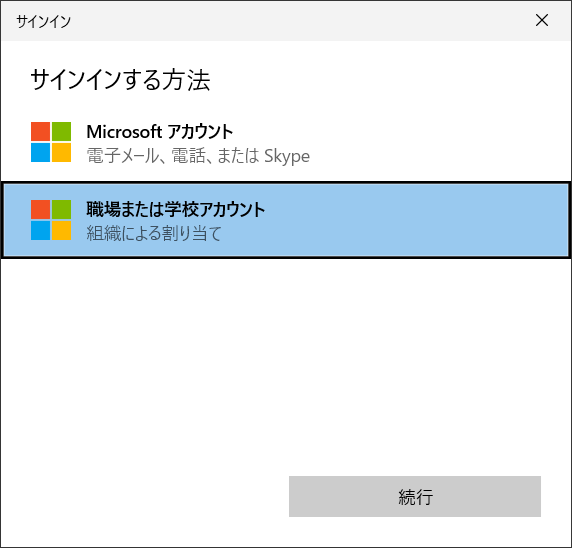Click the green square in the Microsoft アカウント logo

click(x=61, y=131)
